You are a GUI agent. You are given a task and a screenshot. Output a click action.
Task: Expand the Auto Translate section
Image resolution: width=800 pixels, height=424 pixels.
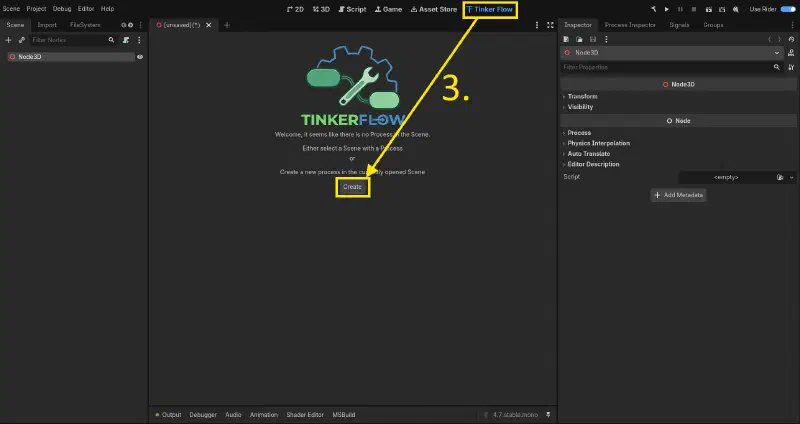click(586, 154)
